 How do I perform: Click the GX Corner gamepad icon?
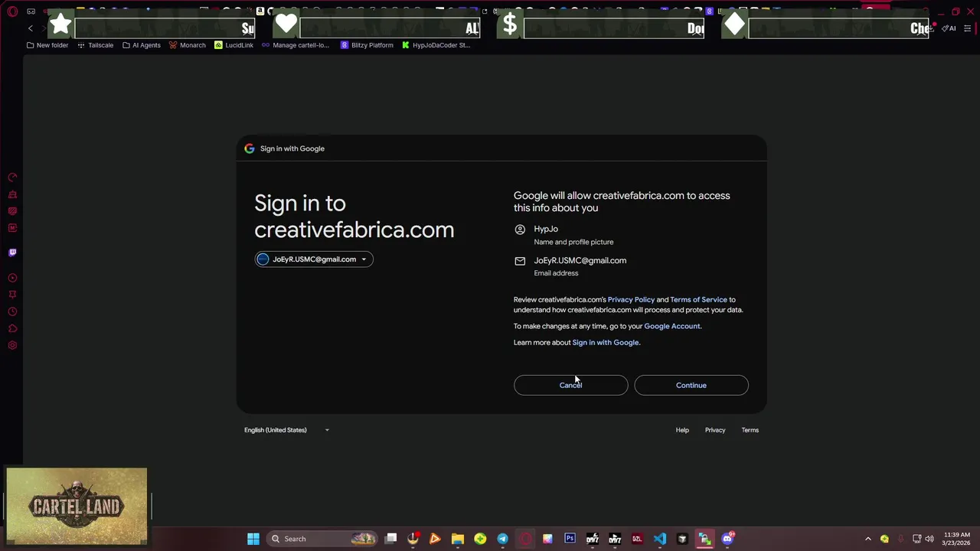tap(31, 11)
